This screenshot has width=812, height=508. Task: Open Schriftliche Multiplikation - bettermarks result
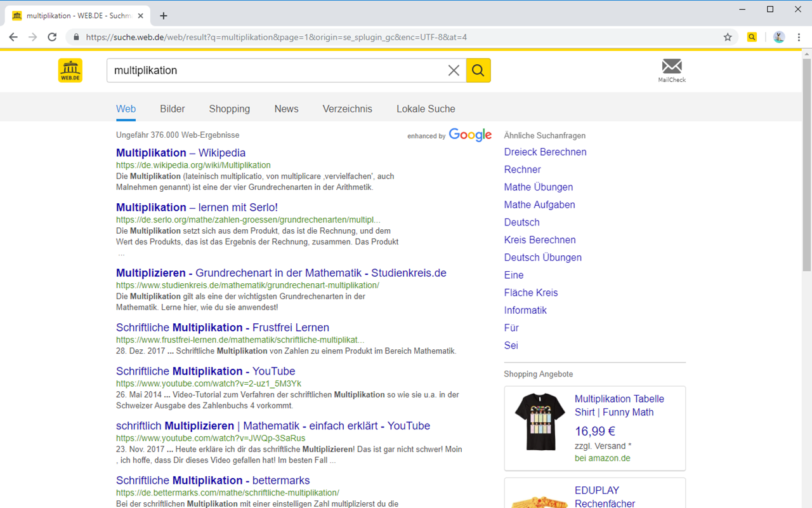213,480
